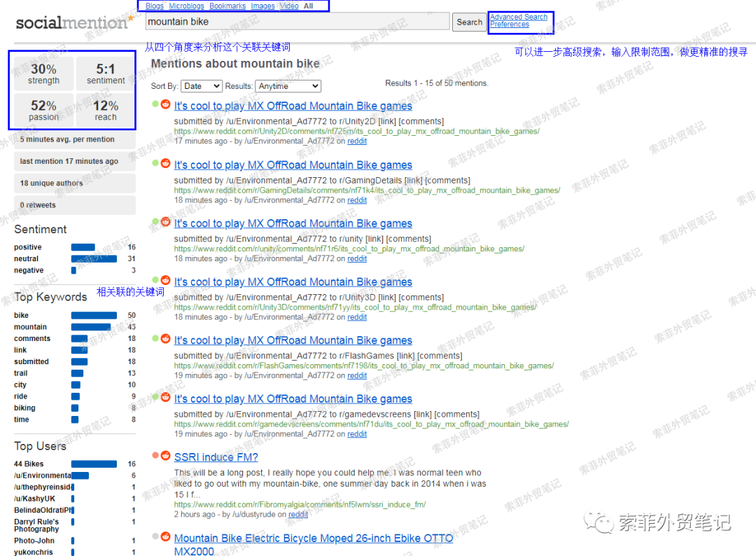Select the All tab
This screenshot has width=756, height=556.
tap(309, 6)
